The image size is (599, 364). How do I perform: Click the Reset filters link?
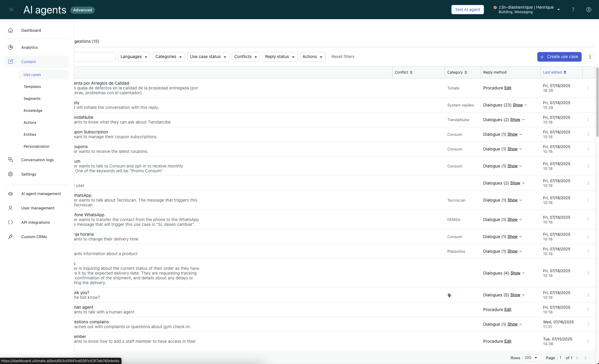pyautogui.click(x=343, y=57)
